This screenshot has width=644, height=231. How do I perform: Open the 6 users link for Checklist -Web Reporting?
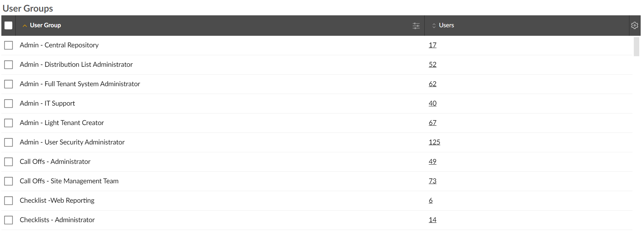pyautogui.click(x=431, y=200)
